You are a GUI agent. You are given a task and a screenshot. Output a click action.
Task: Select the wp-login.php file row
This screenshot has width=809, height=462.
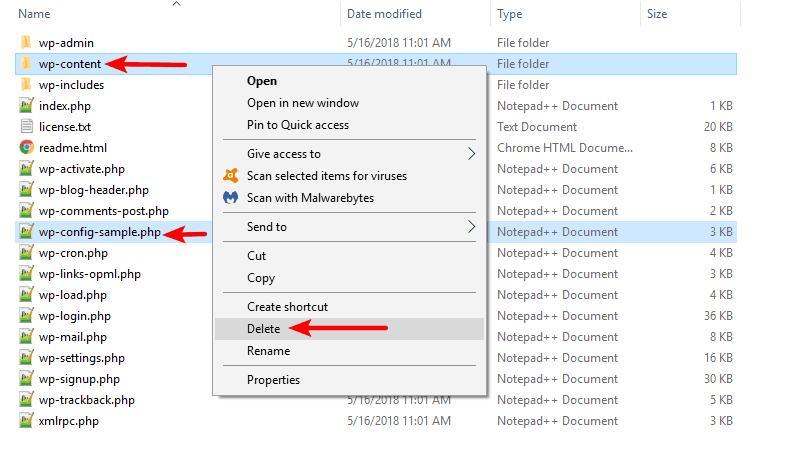376,316
